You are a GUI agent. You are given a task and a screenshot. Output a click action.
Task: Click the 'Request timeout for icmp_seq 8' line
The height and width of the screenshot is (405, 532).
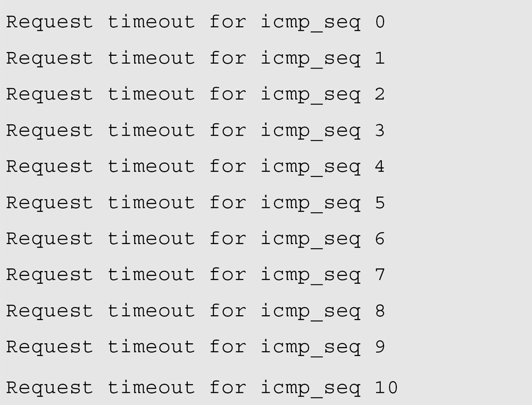click(195, 312)
